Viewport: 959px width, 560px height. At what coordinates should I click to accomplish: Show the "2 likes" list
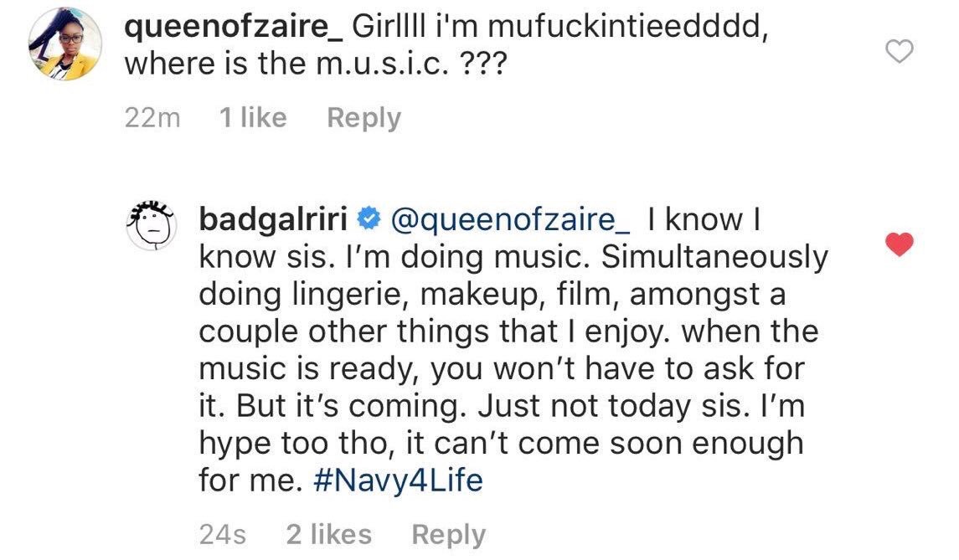click(x=329, y=534)
